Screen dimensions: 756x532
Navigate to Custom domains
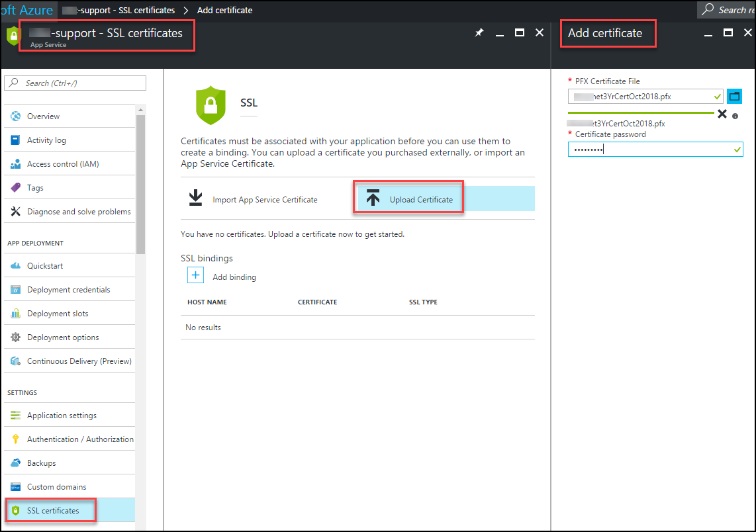(70, 487)
